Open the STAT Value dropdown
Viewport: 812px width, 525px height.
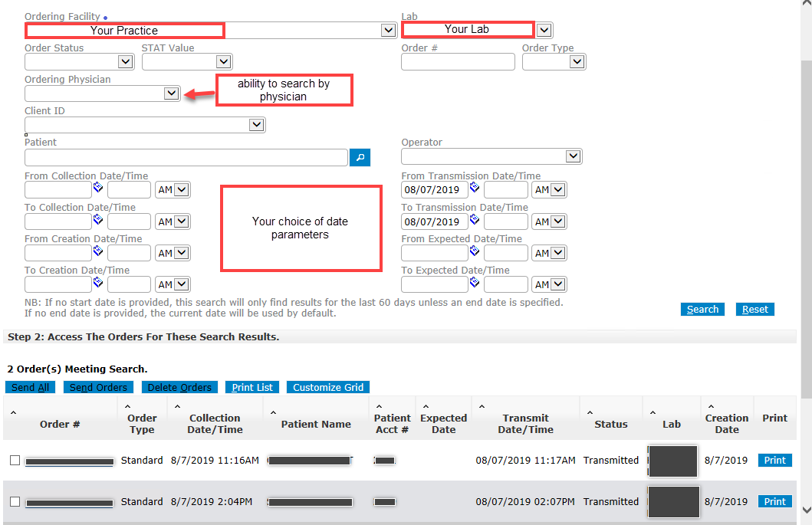click(223, 61)
